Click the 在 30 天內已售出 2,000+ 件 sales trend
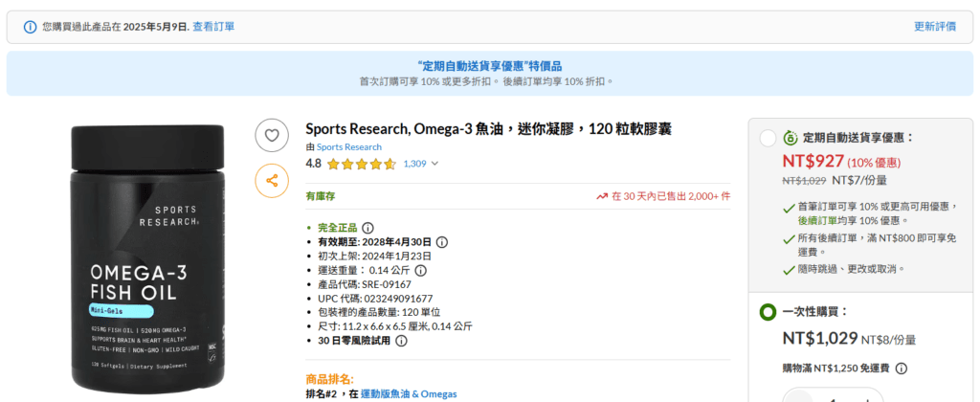The image size is (980, 402). click(x=663, y=196)
